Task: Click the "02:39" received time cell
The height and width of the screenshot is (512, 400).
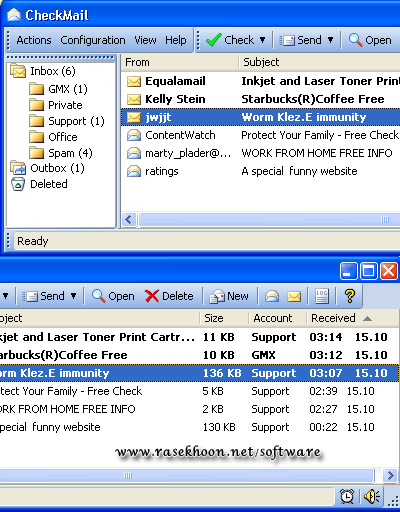Action: click(x=323, y=391)
